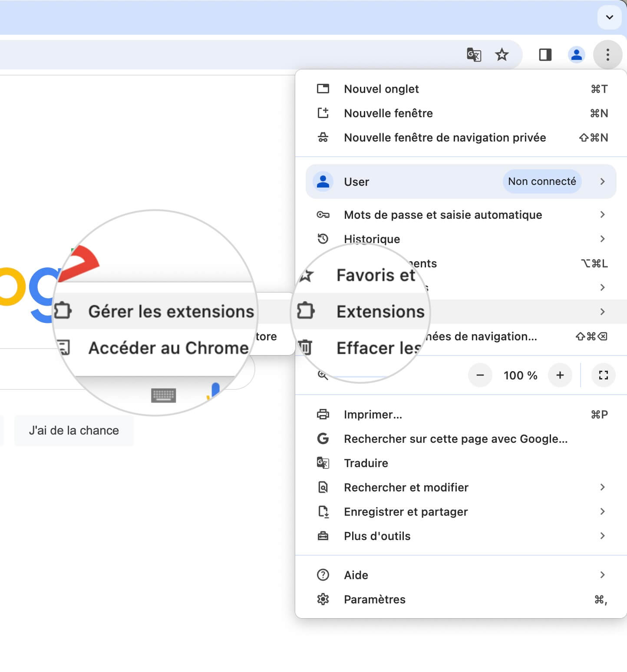Click the Google G icon in menu
The height and width of the screenshot is (672, 627).
coord(323,438)
